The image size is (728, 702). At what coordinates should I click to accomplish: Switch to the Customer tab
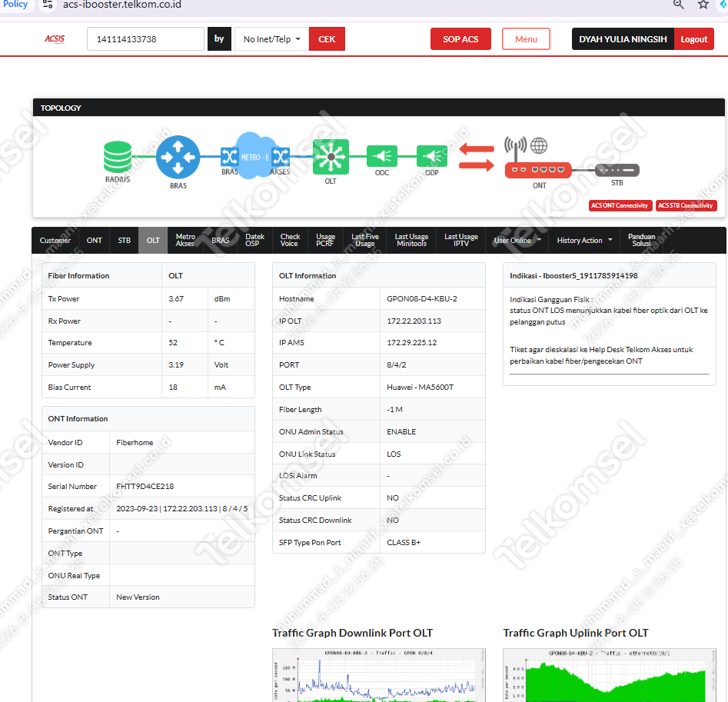pos(55,241)
